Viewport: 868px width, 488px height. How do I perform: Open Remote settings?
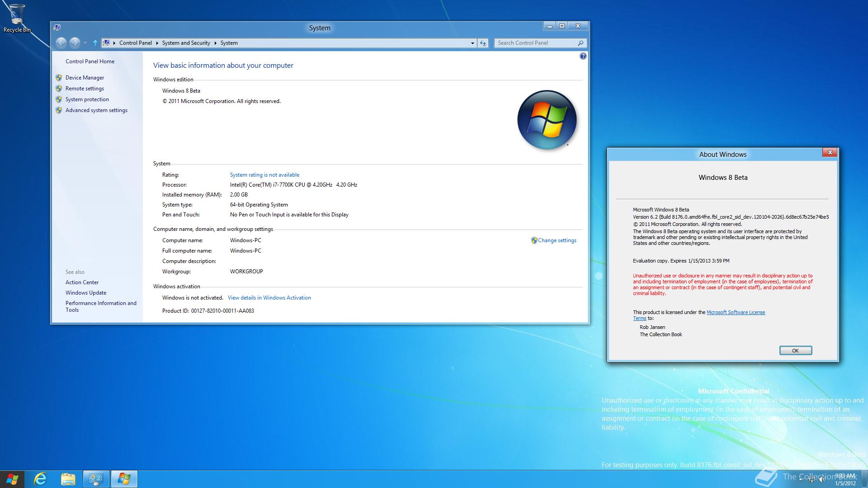tap(85, 89)
